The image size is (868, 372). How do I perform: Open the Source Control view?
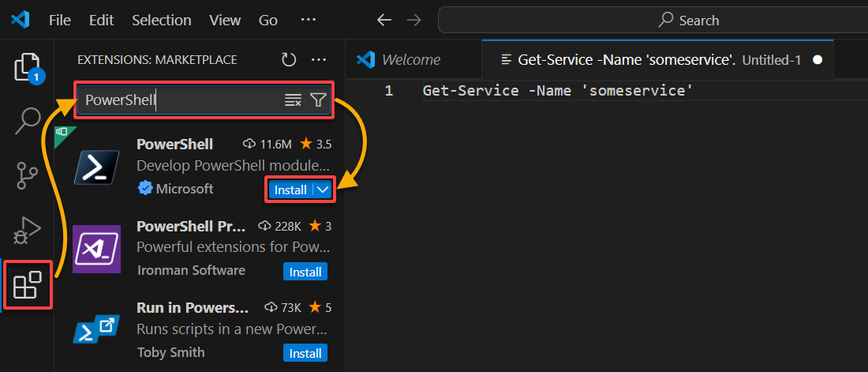click(x=27, y=176)
